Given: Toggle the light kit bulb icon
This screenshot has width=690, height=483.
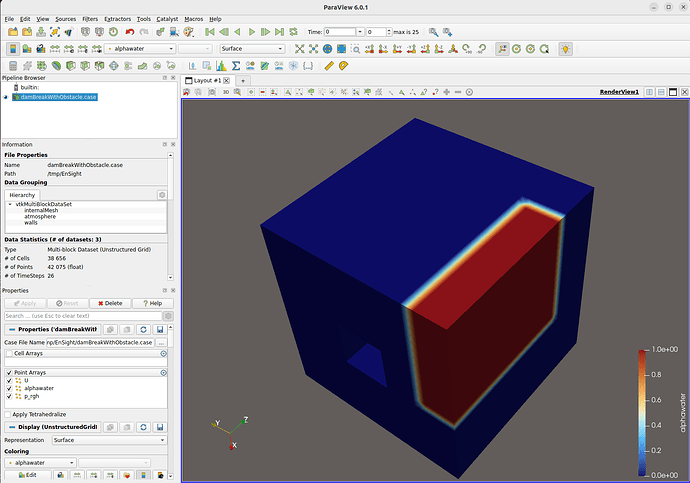Looking at the screenshot, I should tap(565, 49).
